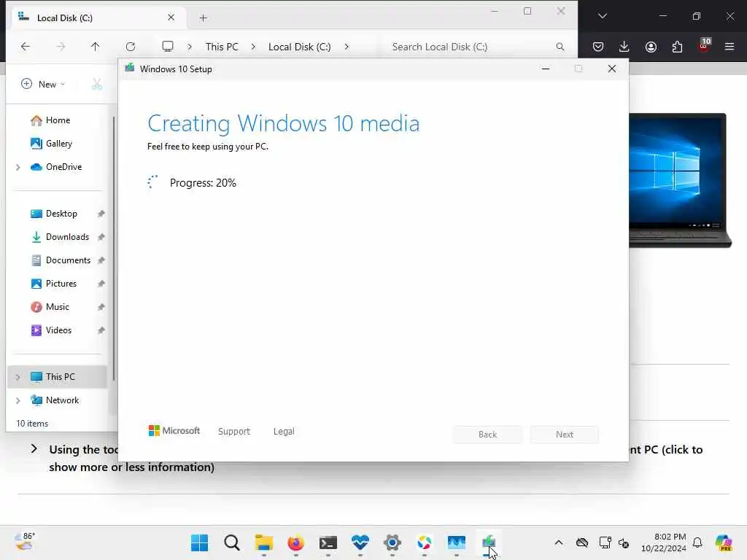The image size is (747, 560).
Task: Click the Legal link in Setup
Action: [284, 432]
